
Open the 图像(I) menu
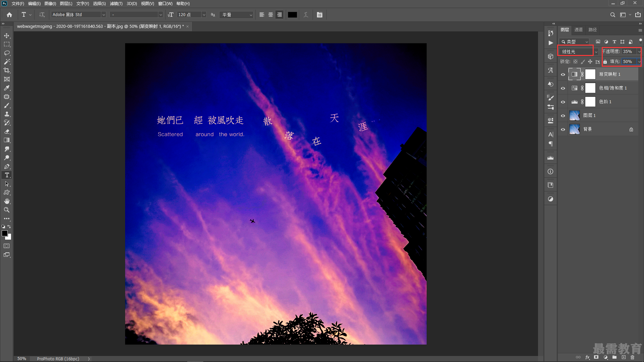point(50,4)
